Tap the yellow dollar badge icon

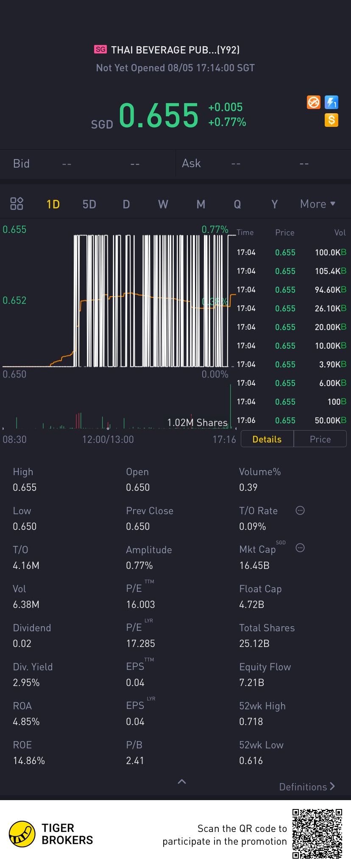(x=331, y=120)
